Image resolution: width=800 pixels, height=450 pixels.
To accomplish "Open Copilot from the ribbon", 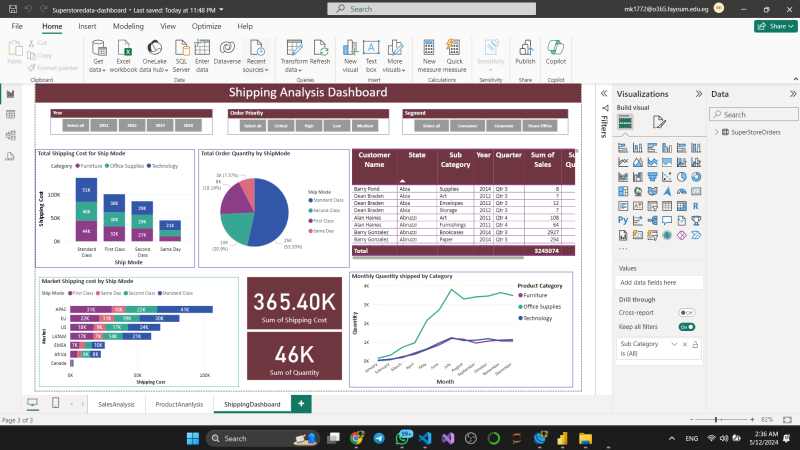I will pyautogui.click(x=556, y=50).
